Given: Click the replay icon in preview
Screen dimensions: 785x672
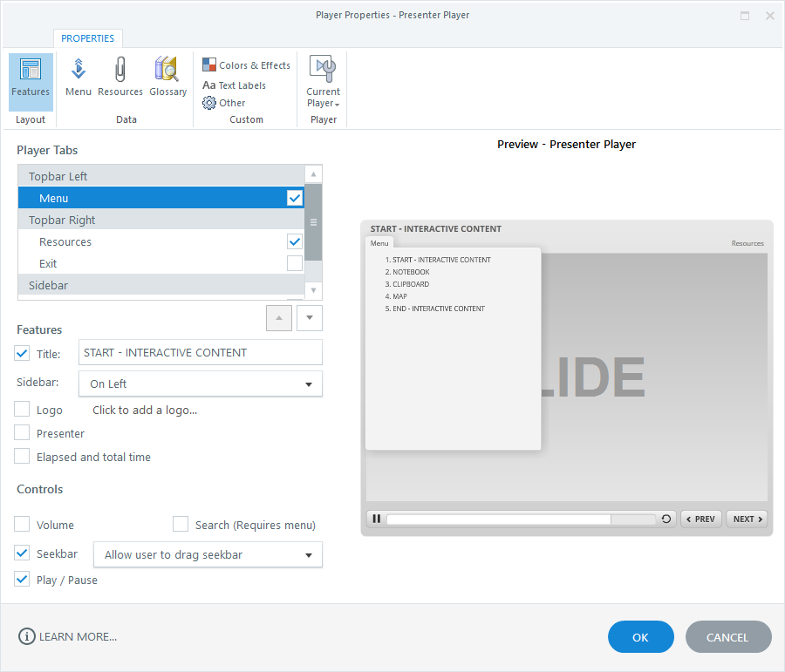Looking at the screenshot, I should [666, 519].
